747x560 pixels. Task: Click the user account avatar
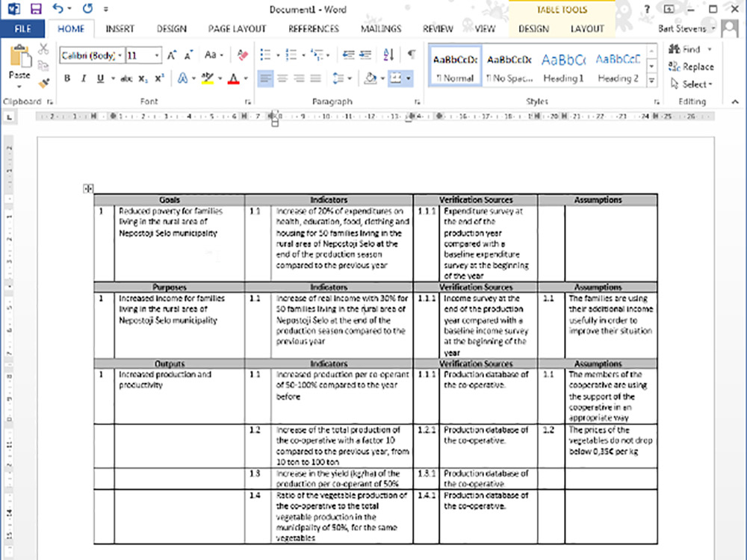tap(729, 28)
